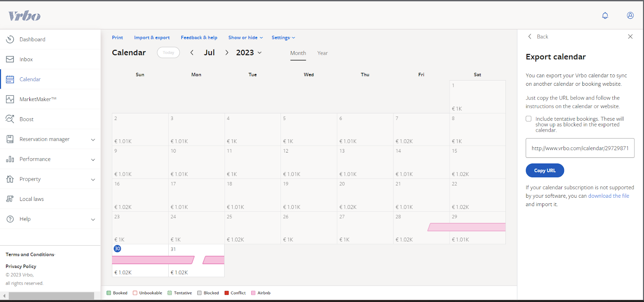
Task: Click the Blocked legend swatch
Action: [199, 293]
